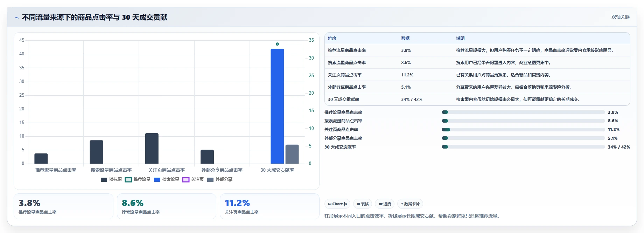644x233 pixels.
Task: Click the 11.2% progress bar for 关注页商品点击率
Action: click(x=523, y=130)
